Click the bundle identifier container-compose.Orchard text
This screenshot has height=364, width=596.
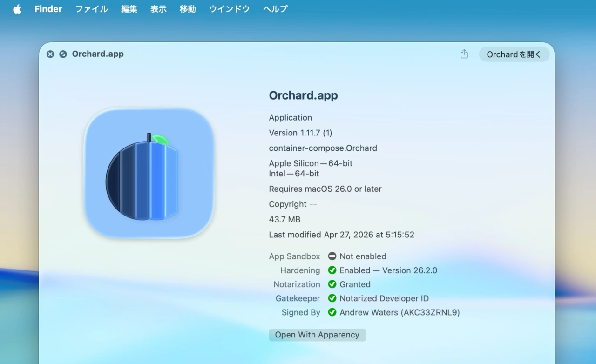[323, 148]
